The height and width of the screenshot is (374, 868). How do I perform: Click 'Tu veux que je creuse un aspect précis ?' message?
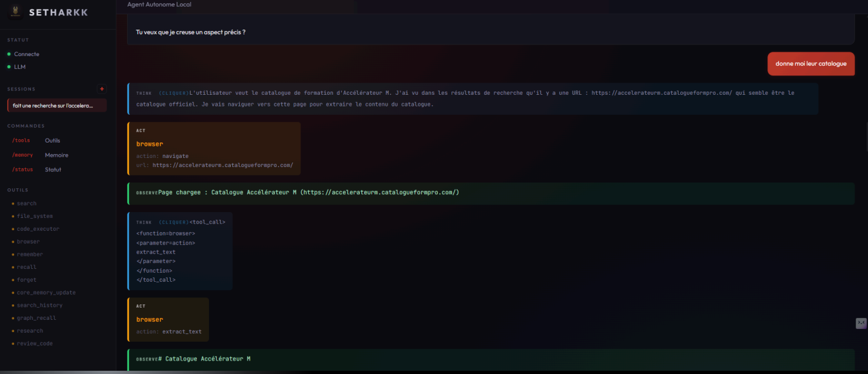pyautogui.click(x=191, y=32)
